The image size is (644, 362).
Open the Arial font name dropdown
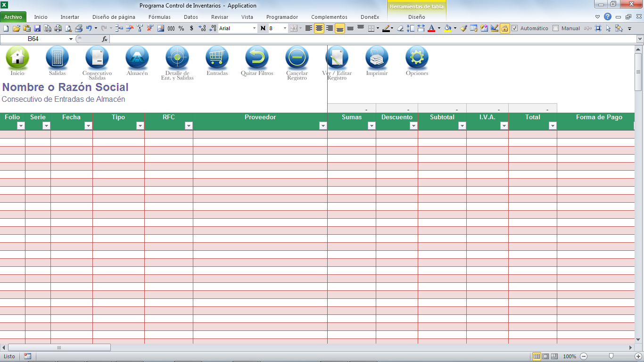[x=255, y=28]
